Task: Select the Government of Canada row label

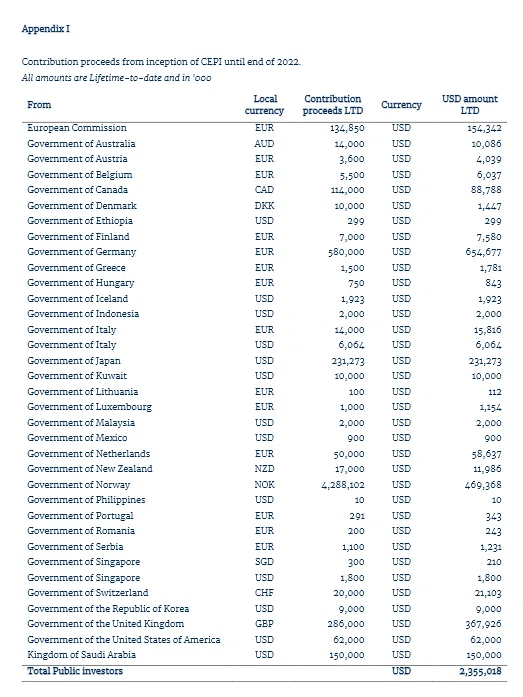Action: (77, 190)
